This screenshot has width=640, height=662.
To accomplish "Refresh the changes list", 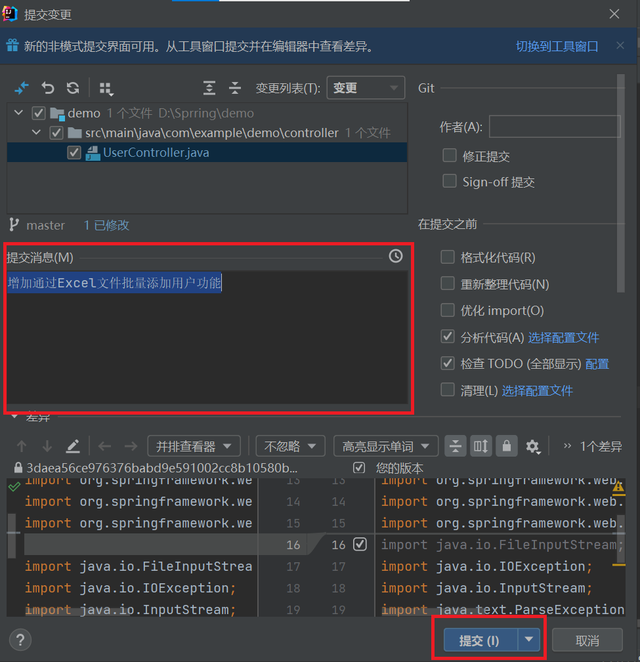I will click(73, 88).
